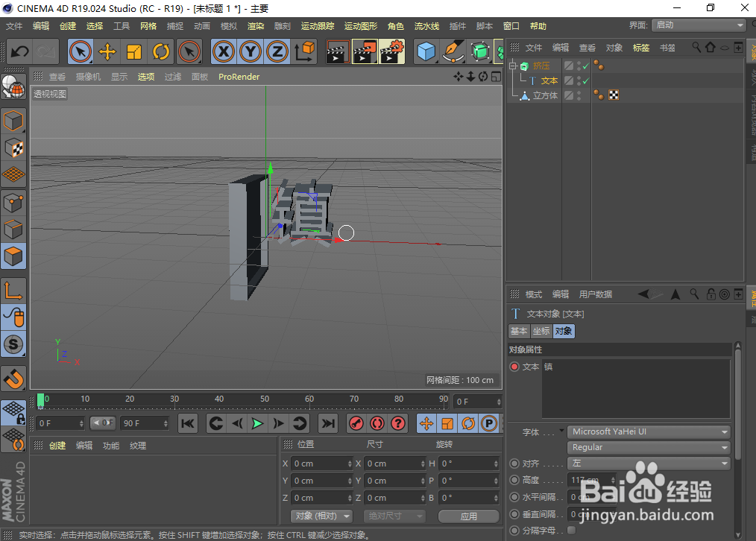Screen dimensions: 756x541
Task: Click checkerboard texture tag on 立方体
Action: 614,95
